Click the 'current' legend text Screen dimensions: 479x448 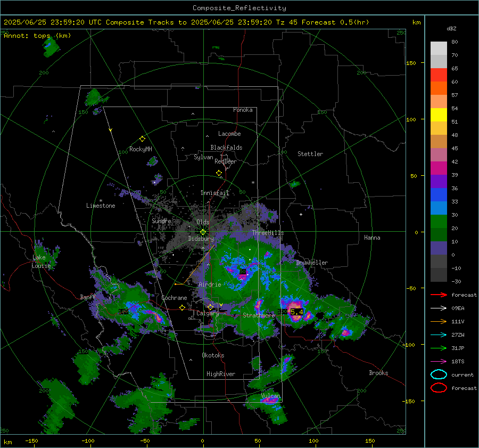coord(463,375)
